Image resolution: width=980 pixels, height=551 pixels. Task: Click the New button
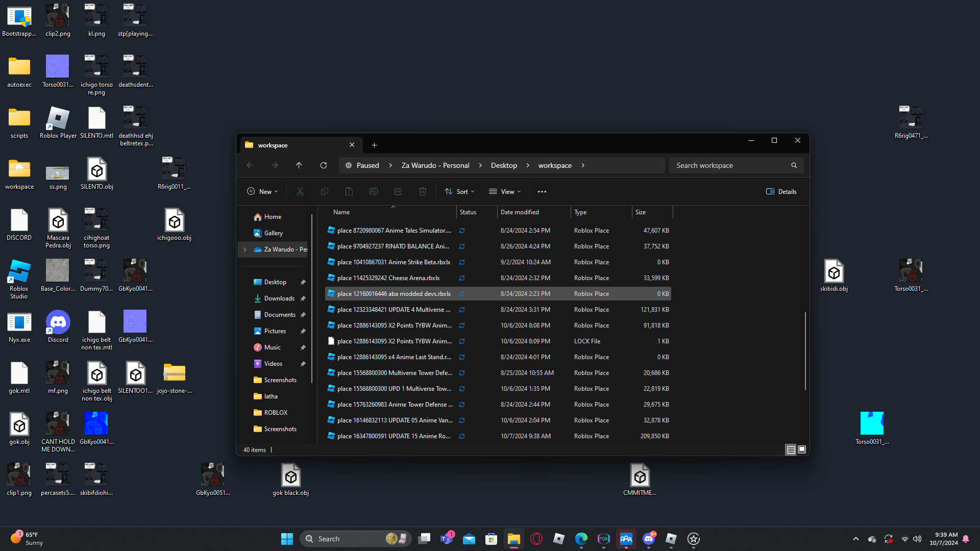pyautogui.click(x=262, y=192)
